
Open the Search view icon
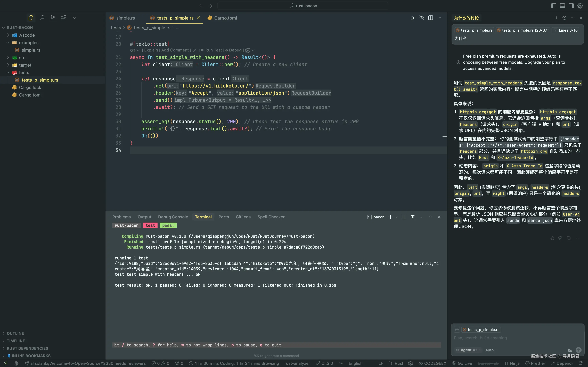(42, 18)
